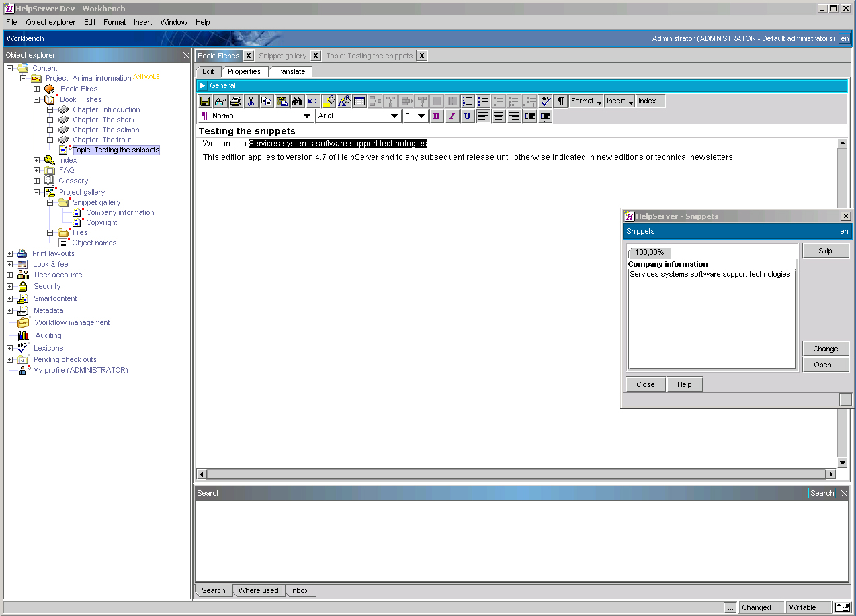Set paragraph alignment to center
856x616 pixels.
(x=499, y=116)
